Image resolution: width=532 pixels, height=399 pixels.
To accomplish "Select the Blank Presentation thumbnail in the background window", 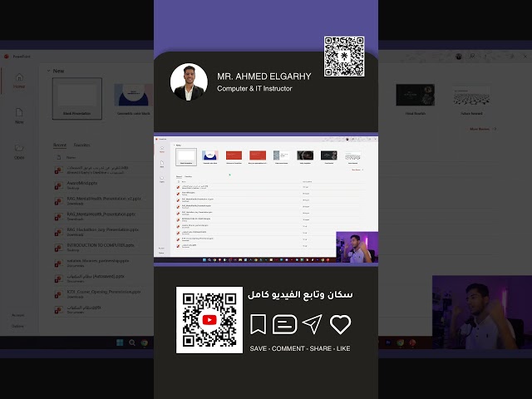I will (x=77, y=99).
